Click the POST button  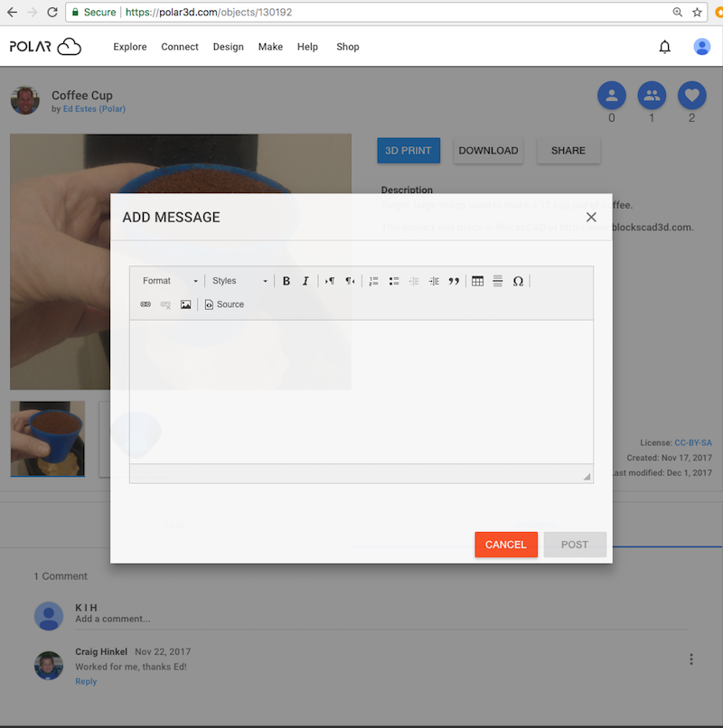pos(575,545)
